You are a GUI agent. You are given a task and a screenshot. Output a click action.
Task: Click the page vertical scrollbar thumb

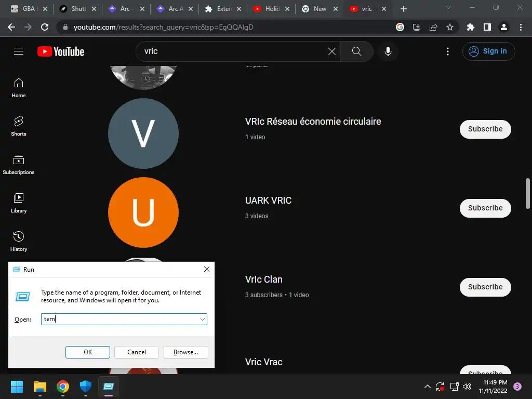coord(528,193)
